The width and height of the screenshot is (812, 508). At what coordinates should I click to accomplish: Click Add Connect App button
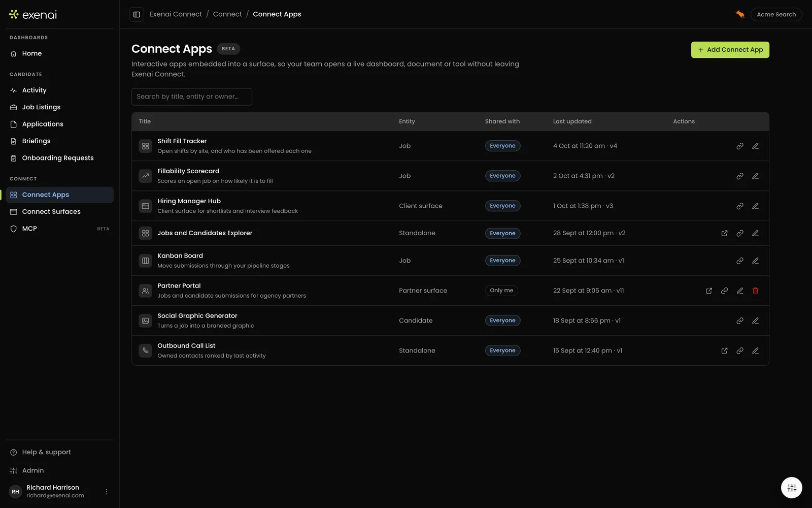[x=730, y=50]
